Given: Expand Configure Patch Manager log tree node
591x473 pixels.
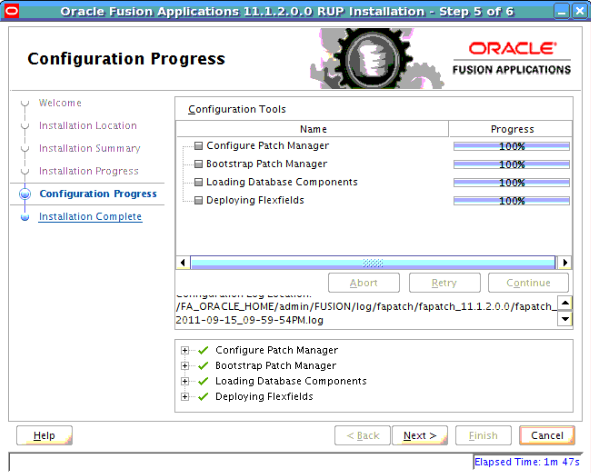Looking at the screenshot, I should click(x=185, y=350).
